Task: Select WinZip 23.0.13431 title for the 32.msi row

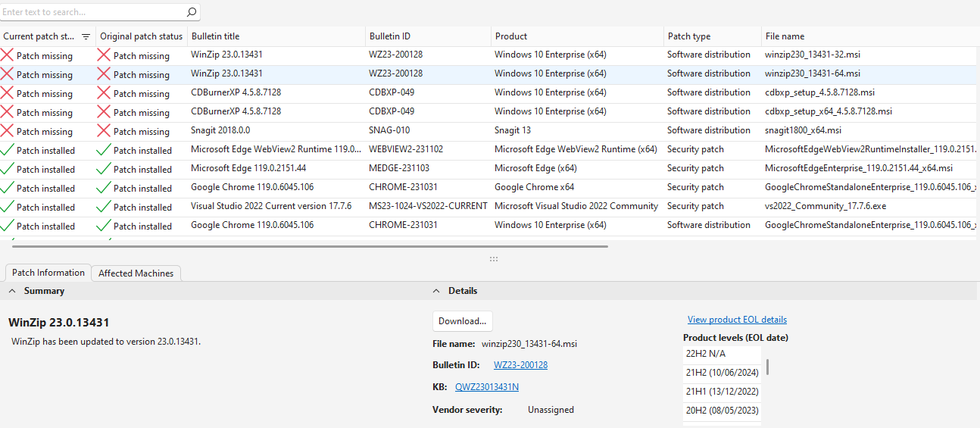Action: [226, 55]
